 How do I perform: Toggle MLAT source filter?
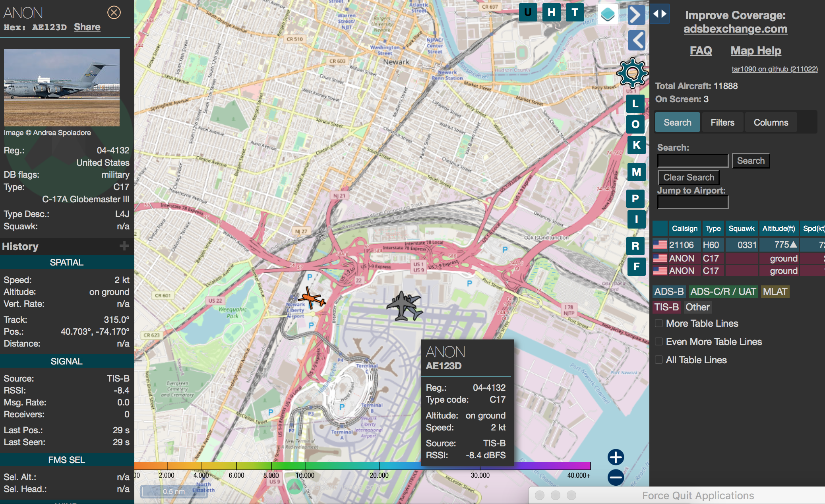(x=775, y=292)
